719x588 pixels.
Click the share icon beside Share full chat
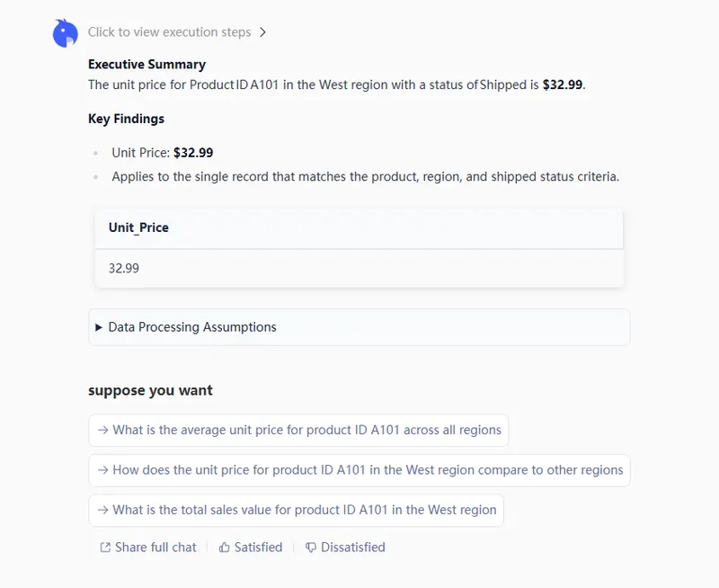click(x=105, y=547)
